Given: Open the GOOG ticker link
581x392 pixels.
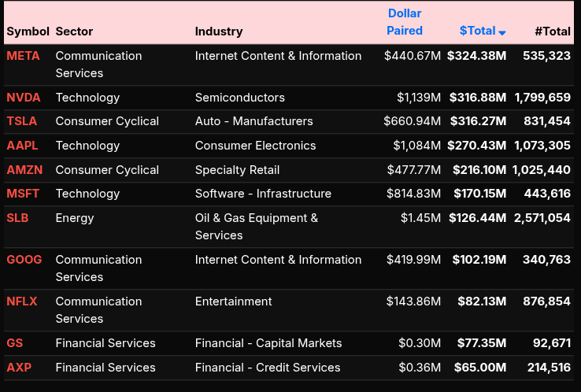Looking at the screenshot, I should click(x=24, y=260).
